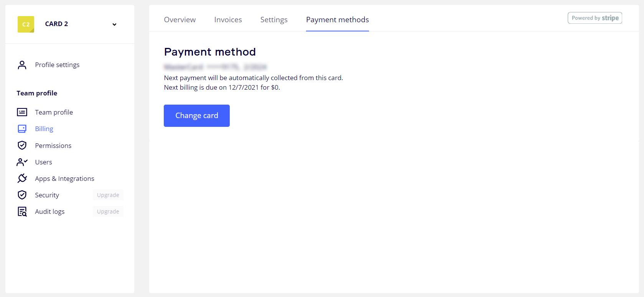
Task: Click the Apps & Integrations plug icon
Action: pyautogui.click(x=22, y=178)
